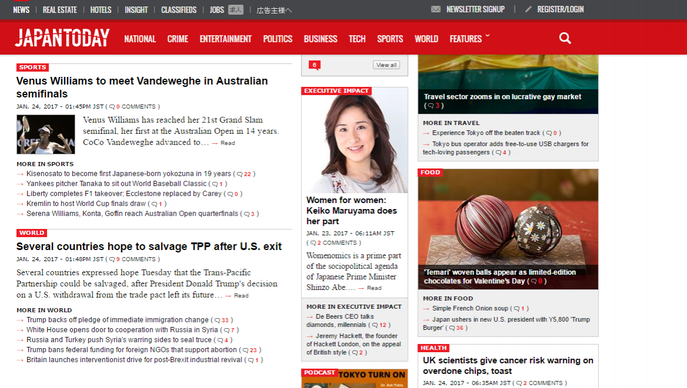Expand the Features dropdown menu
Screen dimensions: 687x388
point(469,39)
